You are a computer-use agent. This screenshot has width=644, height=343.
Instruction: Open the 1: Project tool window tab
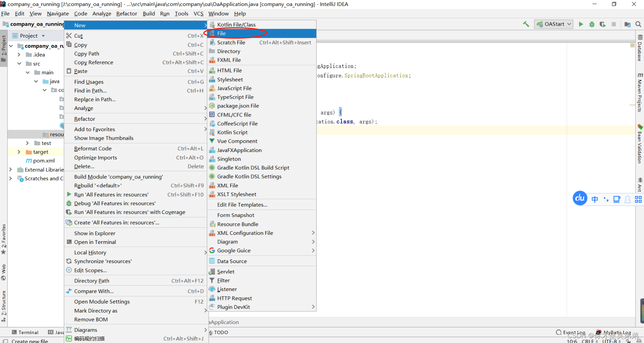coord(4,48)
